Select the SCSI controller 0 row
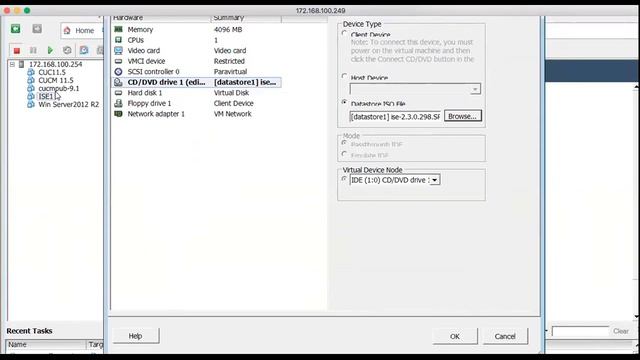The image size is (640, 360). pos(196,72)
